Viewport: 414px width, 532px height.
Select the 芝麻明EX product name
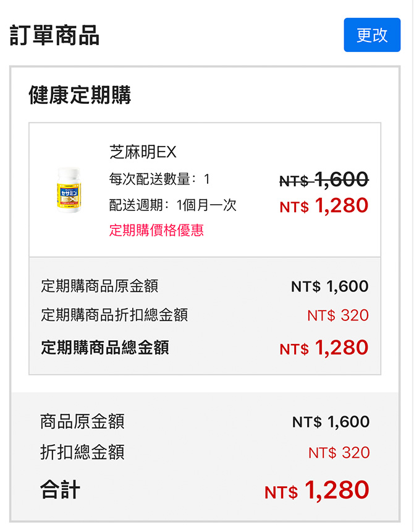point(143,152)
